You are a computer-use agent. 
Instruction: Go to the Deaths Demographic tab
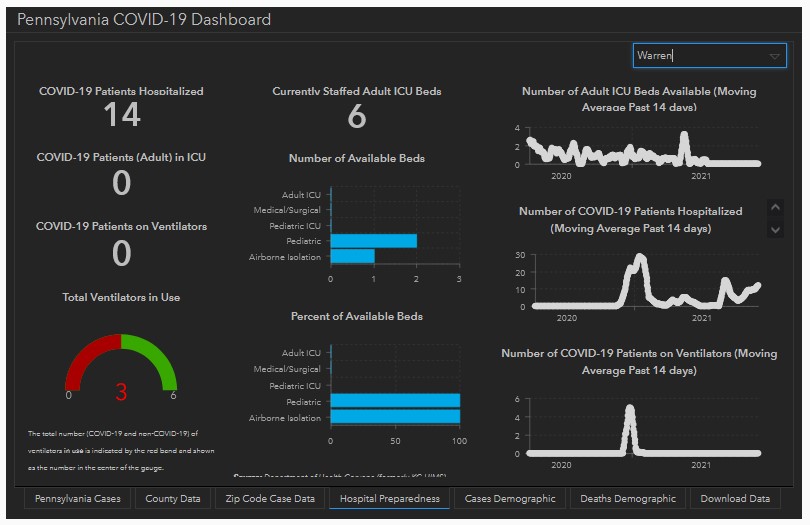[628, 498]
